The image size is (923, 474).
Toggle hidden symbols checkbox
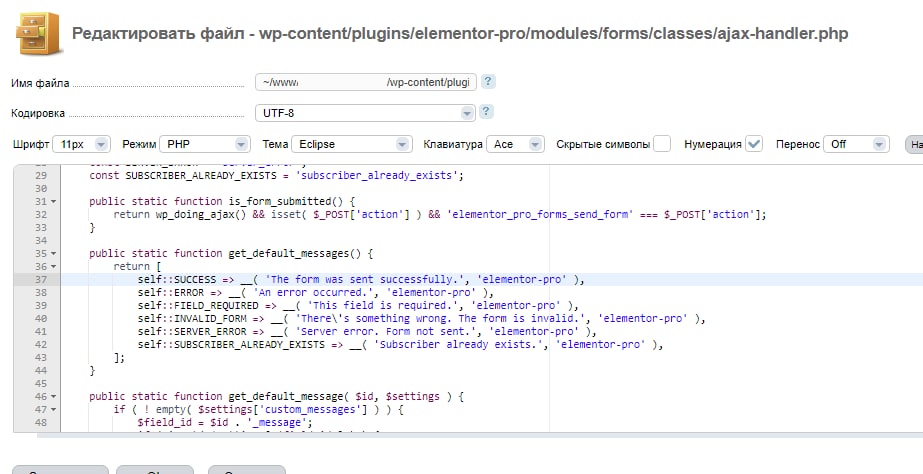pos(662,144)
